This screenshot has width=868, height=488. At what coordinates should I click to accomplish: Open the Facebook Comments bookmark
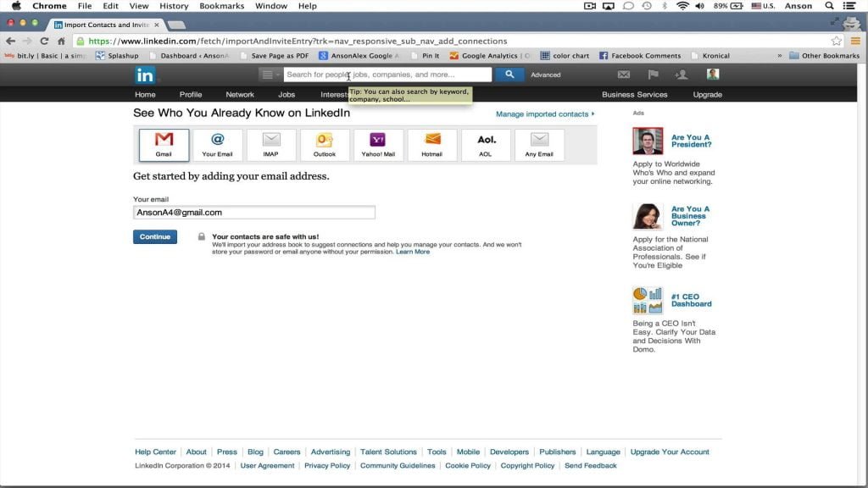(640, 55)
